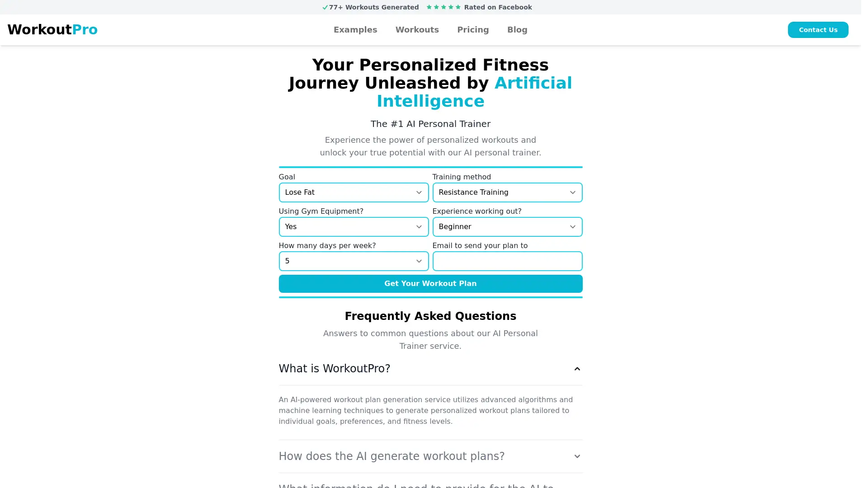Open the Resistance Training method select
Screen dimensions: 868x488
(x=507, y=192)
